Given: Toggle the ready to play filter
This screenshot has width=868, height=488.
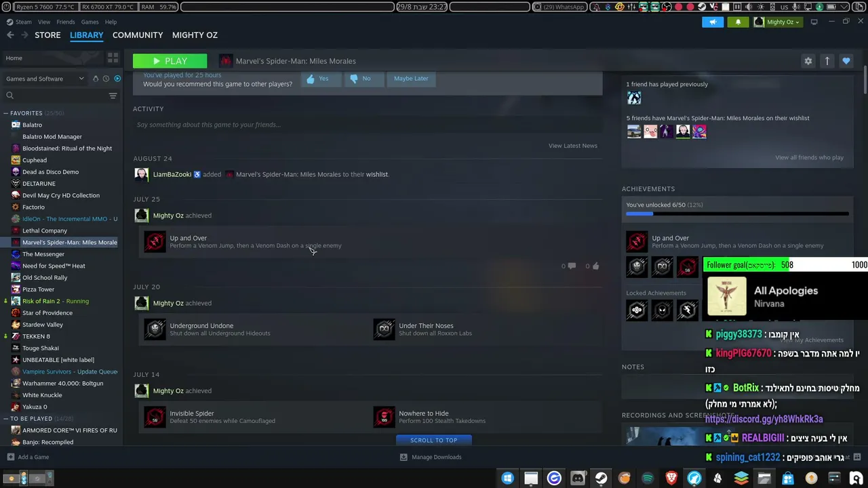Looking at the screenshot, I should click(x=117, y=79).
